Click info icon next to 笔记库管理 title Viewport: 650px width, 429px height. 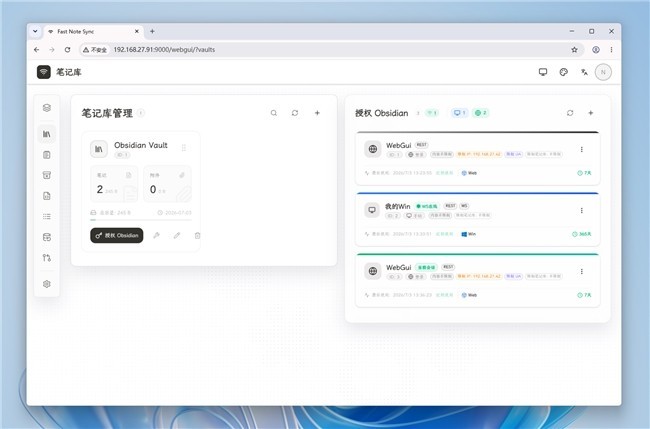click(x=141, y=113)
